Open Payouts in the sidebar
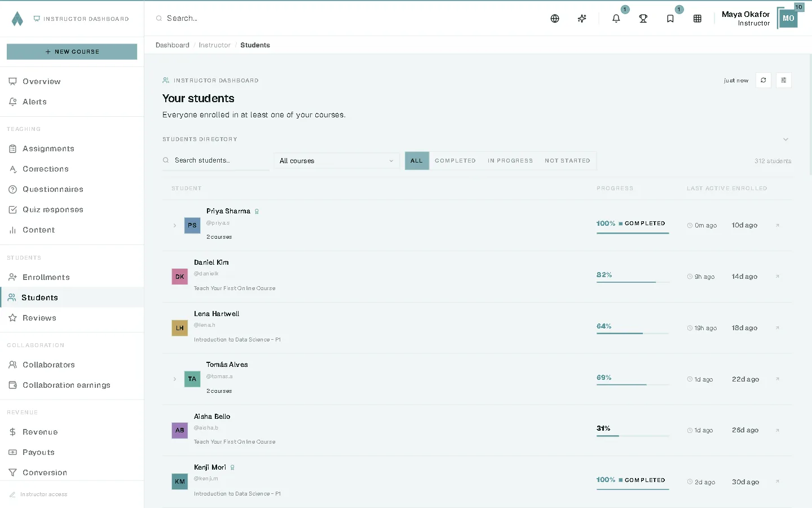 click(x=72, y=452)
